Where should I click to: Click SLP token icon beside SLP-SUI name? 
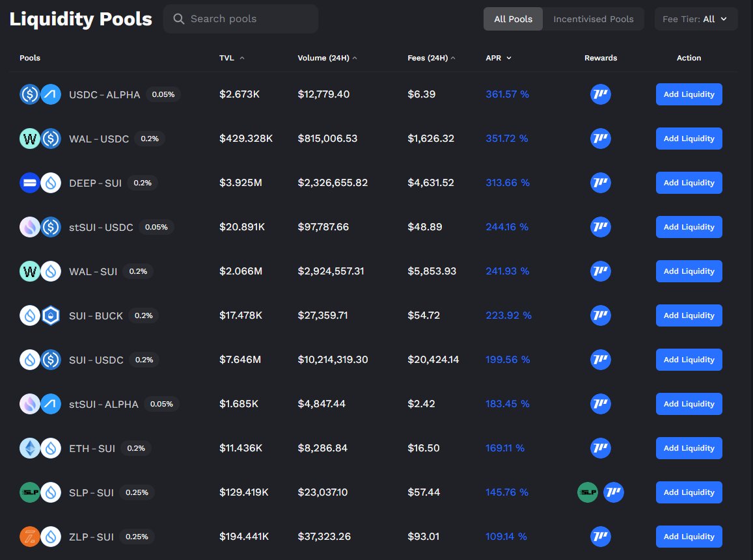point(30,492)
